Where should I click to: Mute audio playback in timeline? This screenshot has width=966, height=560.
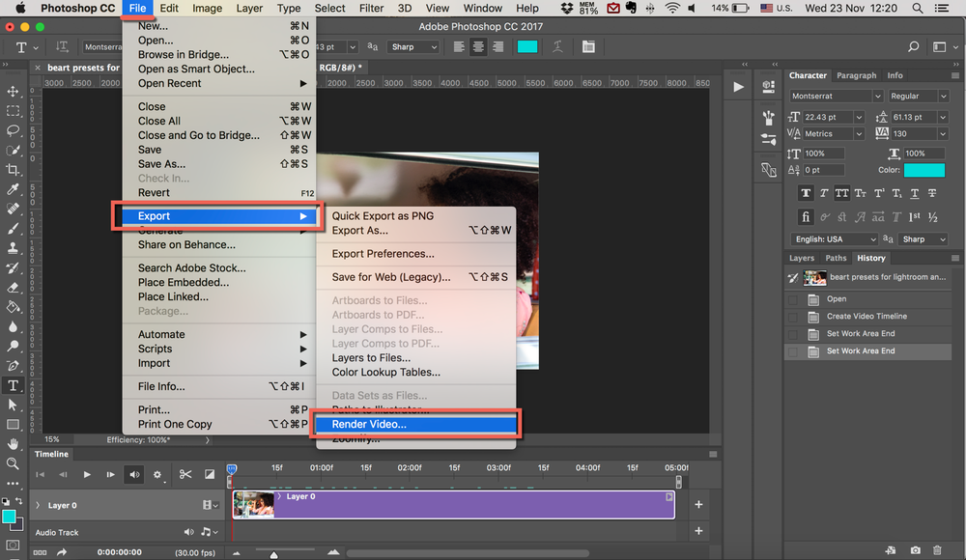[x=133, y=474]
